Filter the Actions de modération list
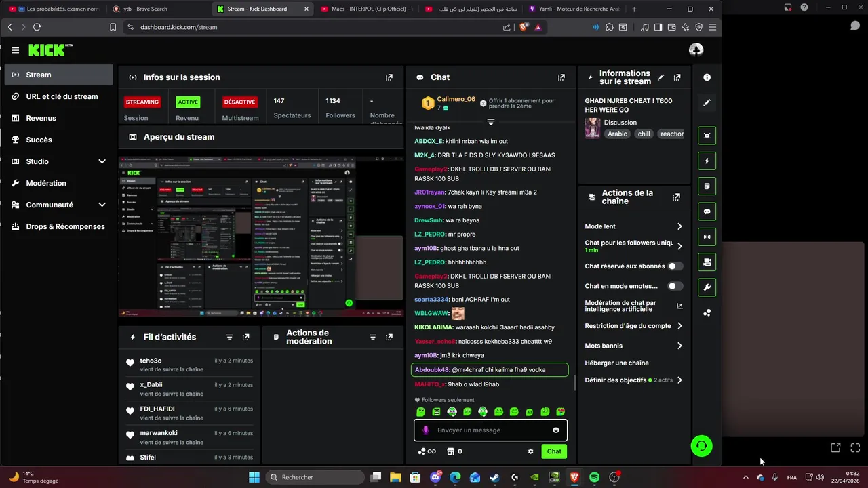 373,337
